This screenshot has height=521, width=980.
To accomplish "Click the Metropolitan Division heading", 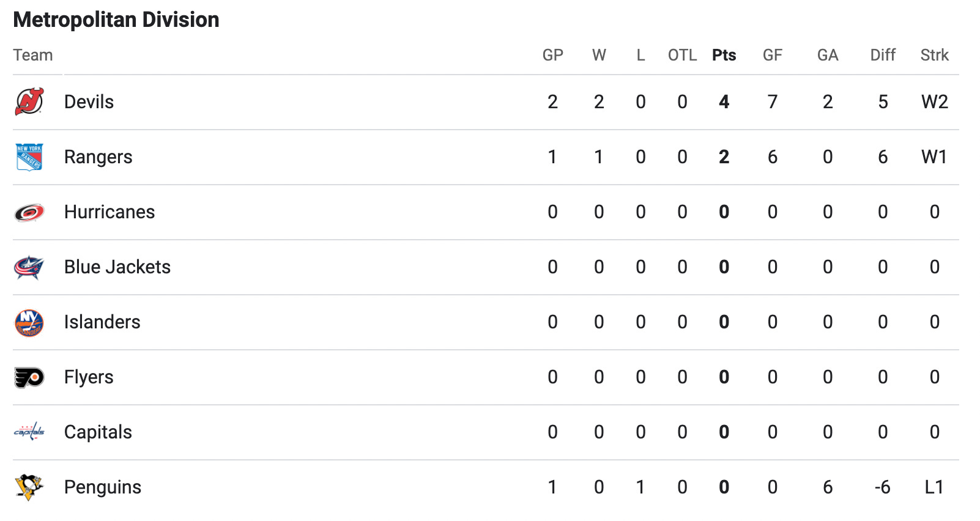I will point(116,20).
